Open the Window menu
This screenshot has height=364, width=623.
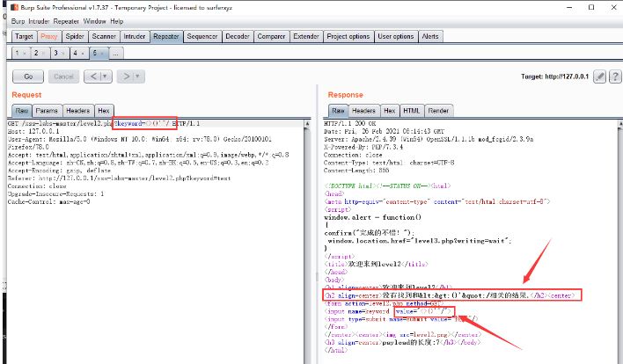click(94, 21)
